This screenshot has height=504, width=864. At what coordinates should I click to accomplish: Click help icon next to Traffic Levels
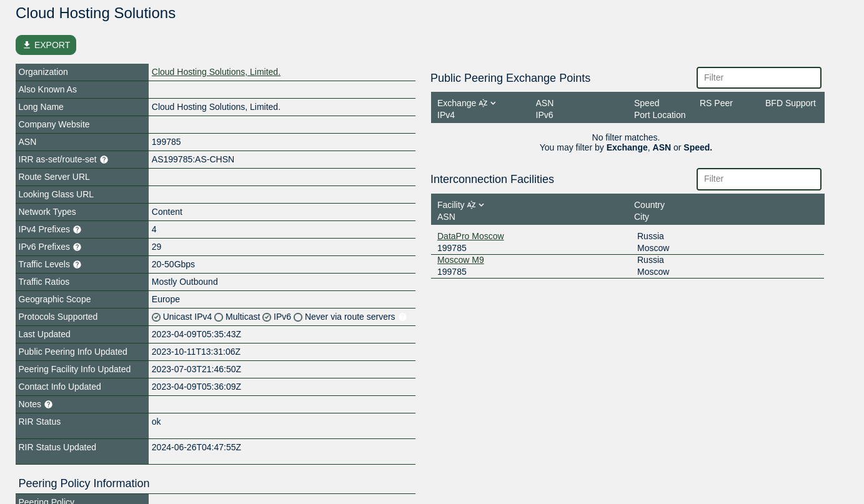77,265
